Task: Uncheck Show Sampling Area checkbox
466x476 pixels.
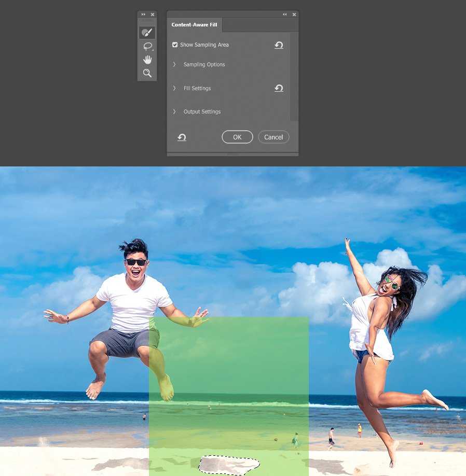Action: pos(175,45)
